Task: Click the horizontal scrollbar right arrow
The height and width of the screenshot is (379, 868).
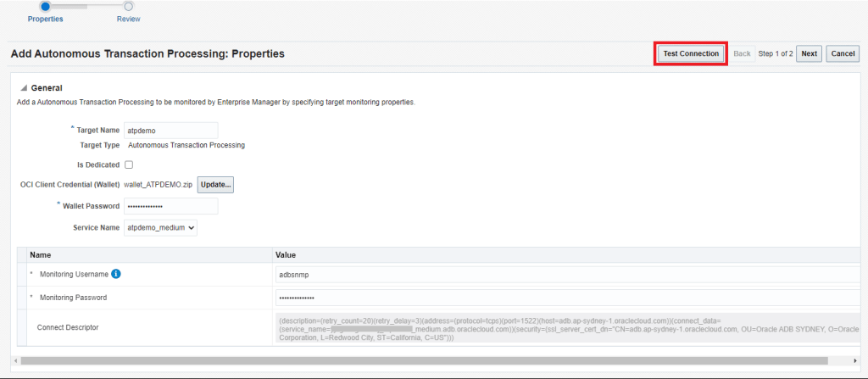Action: [854, 360]
